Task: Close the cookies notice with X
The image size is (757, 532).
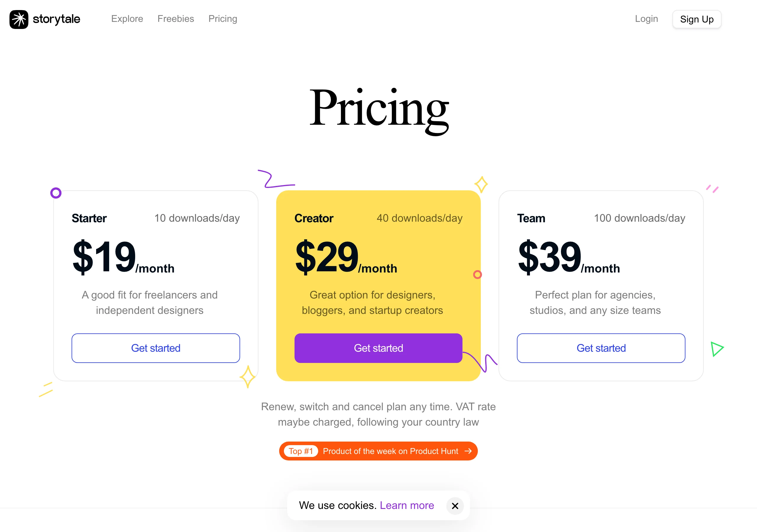Action: 455,506
